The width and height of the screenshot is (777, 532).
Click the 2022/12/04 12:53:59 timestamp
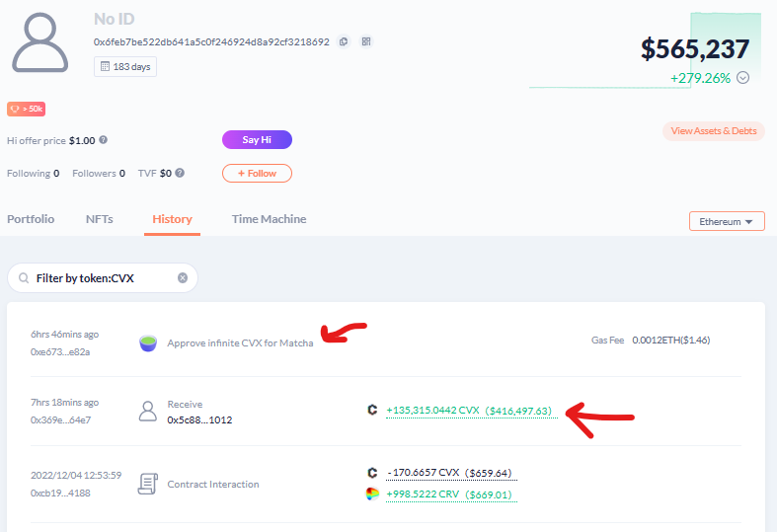[x=76, y=475]
